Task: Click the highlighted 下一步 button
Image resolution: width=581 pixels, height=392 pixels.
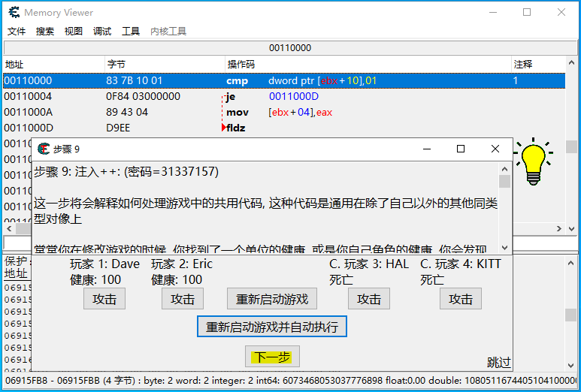Action: click(272, 357)
